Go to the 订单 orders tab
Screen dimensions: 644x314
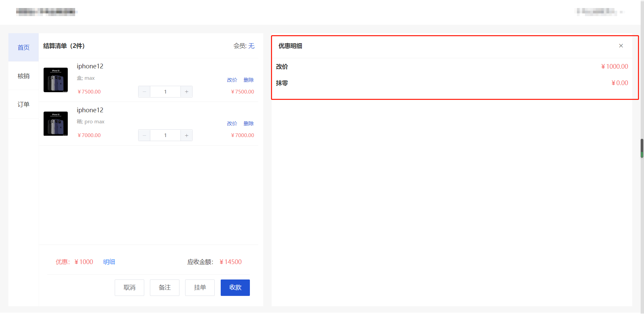point(23,105)
